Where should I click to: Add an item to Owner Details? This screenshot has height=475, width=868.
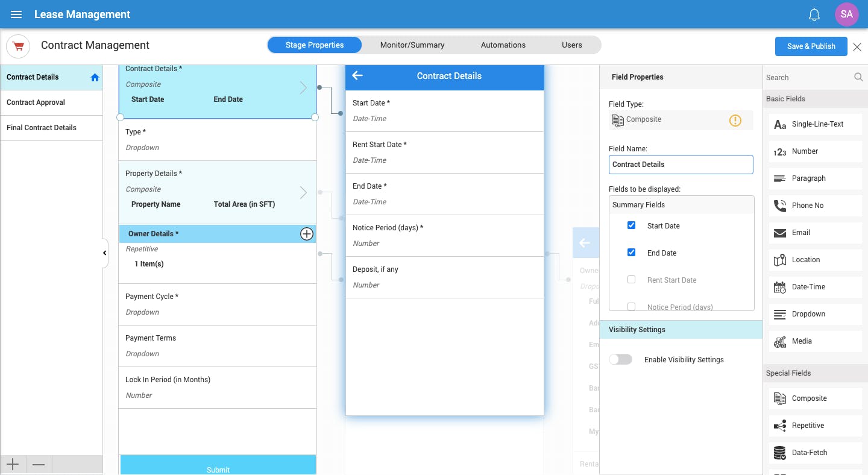[x=307, y=234]
